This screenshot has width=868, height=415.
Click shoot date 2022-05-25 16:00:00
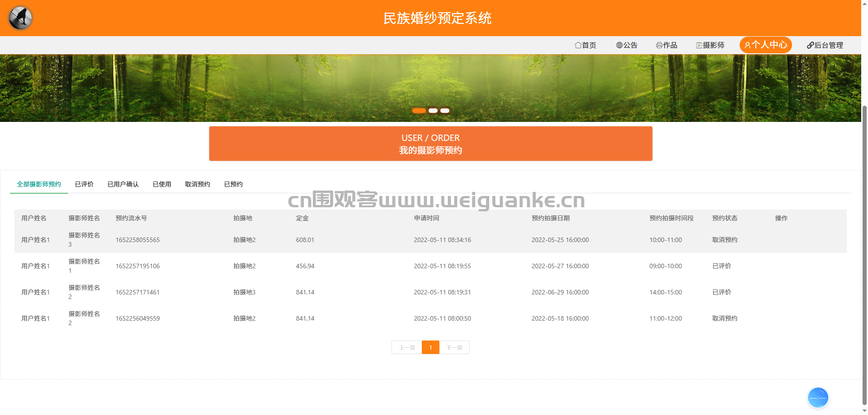560,240
